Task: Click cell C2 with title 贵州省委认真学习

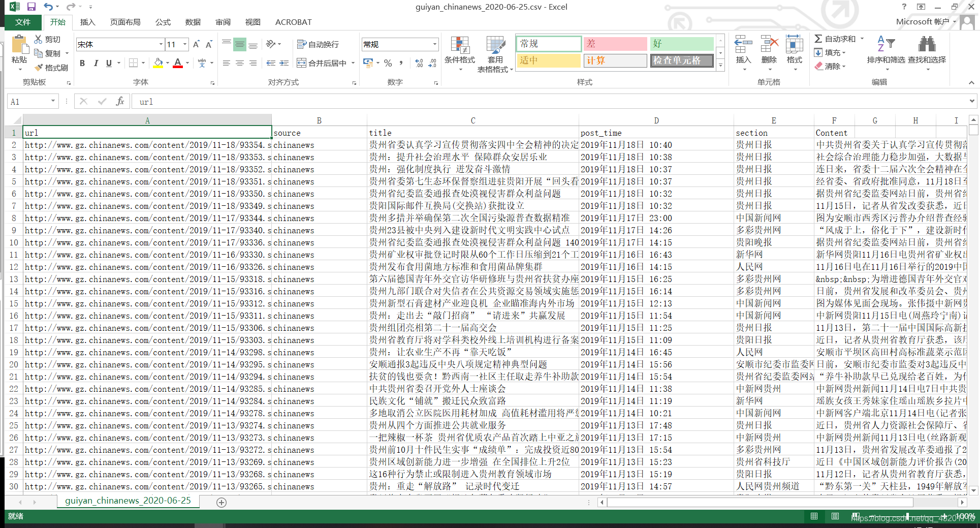Action: pyautogui.click(x=473, y=145)
